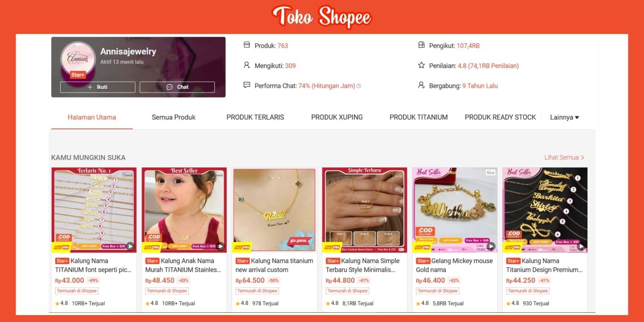Open Kalung Nama Titanium Design Premium thumbnail
The height and width of the screenshot is (322, 644).
(x=545, y=210)
